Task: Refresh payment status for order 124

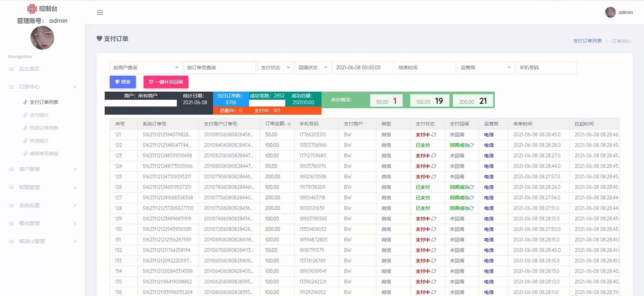Action: (434, 166)
